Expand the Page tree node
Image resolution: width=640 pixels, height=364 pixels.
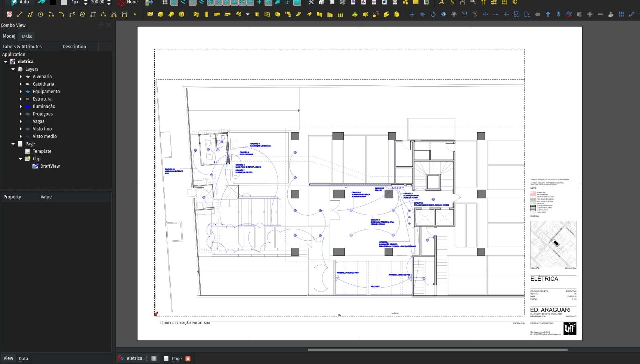point(13,144)
